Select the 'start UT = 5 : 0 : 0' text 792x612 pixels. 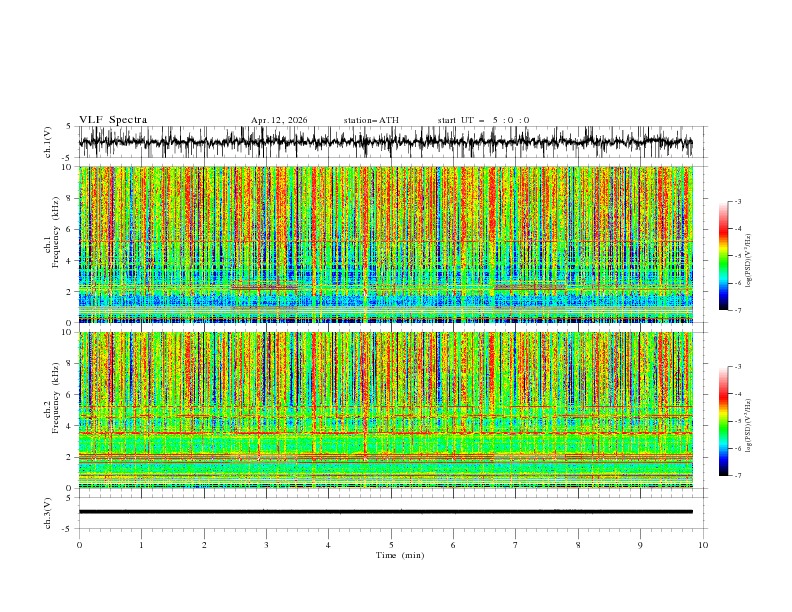[x=483, y=120]
